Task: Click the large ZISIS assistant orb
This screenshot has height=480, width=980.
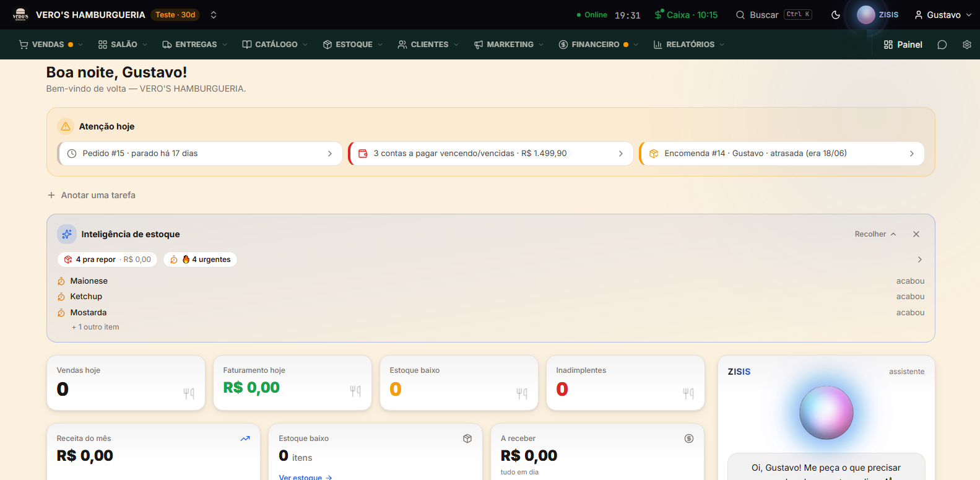Action: click(826, 412)
